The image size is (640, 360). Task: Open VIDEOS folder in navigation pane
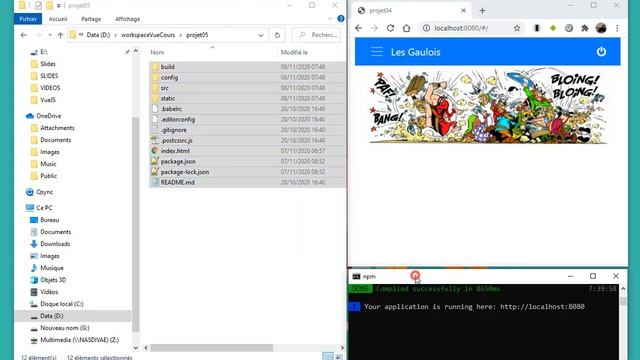point(50,88)
